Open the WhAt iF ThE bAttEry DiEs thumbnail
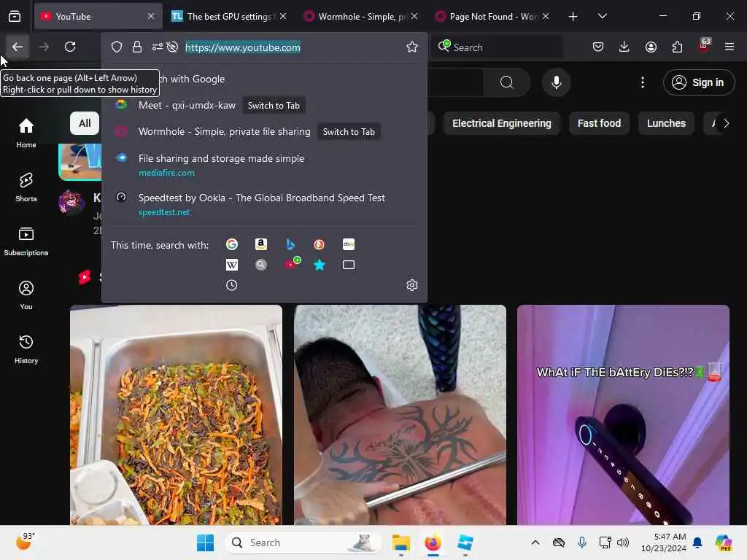The width and height of the screenshot is (747, 560). pos(623,415)
